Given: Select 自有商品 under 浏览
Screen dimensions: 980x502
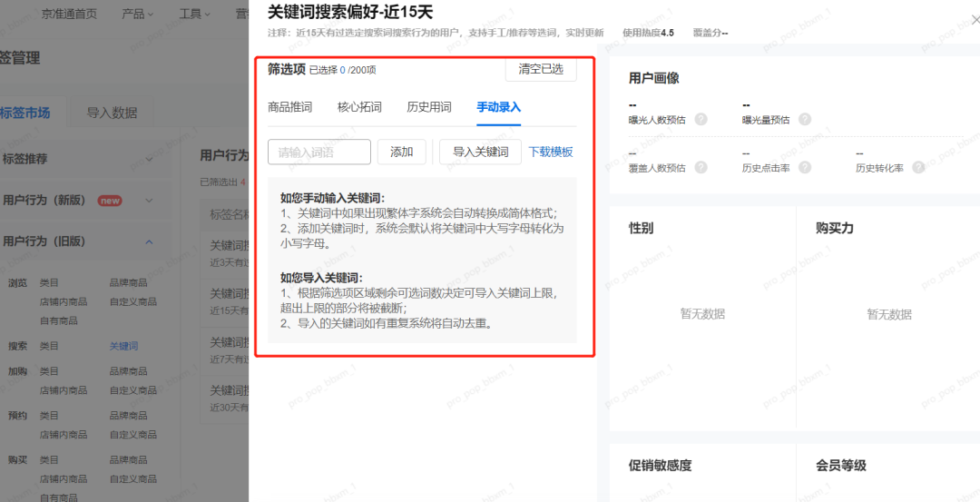Looking at the screenshot, I should (x=59, y=320).
